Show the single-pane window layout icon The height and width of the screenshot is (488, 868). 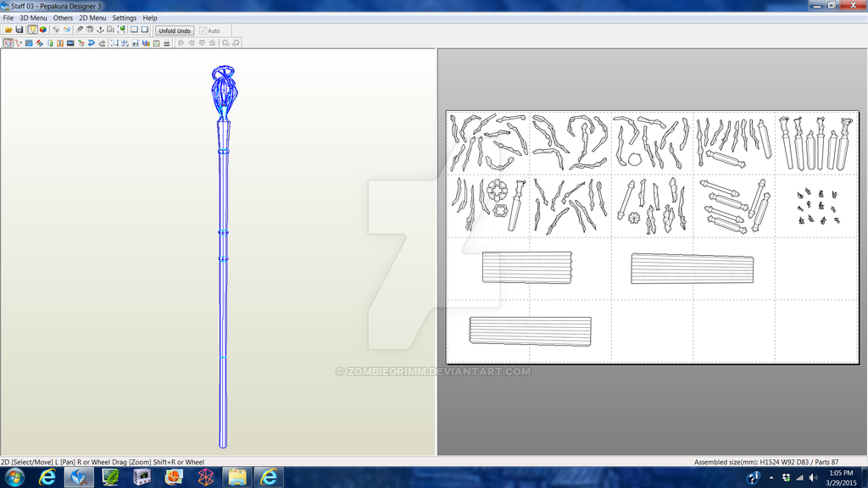click(144, 30)
